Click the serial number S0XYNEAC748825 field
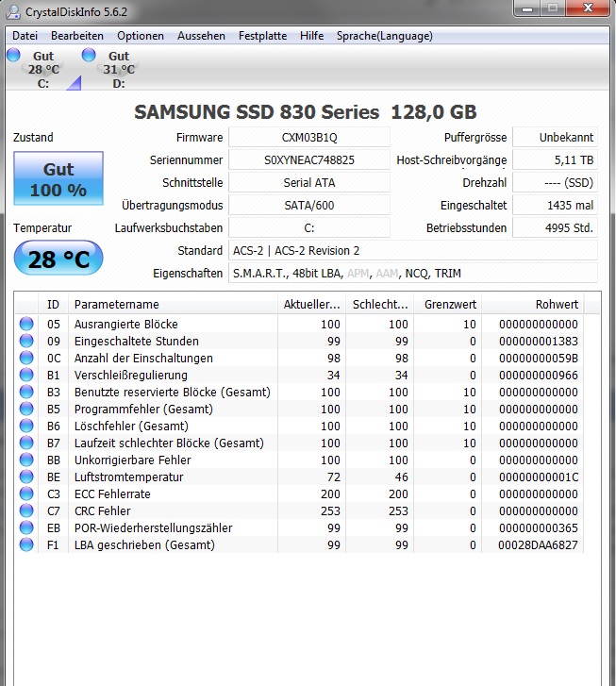Image resolution: width=616 pixels, height=686 pixels. pyautogui.click(x=309, y=160)
